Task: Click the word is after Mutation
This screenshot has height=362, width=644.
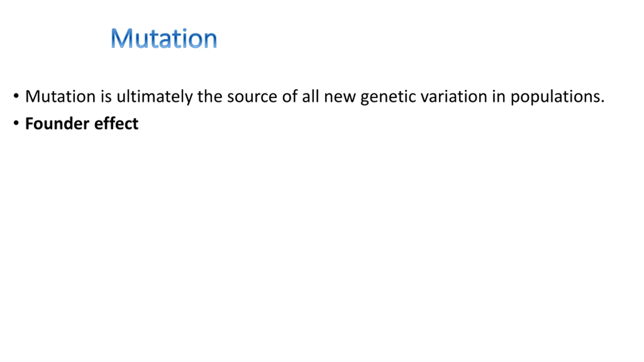Action: [x=106, y=96]
